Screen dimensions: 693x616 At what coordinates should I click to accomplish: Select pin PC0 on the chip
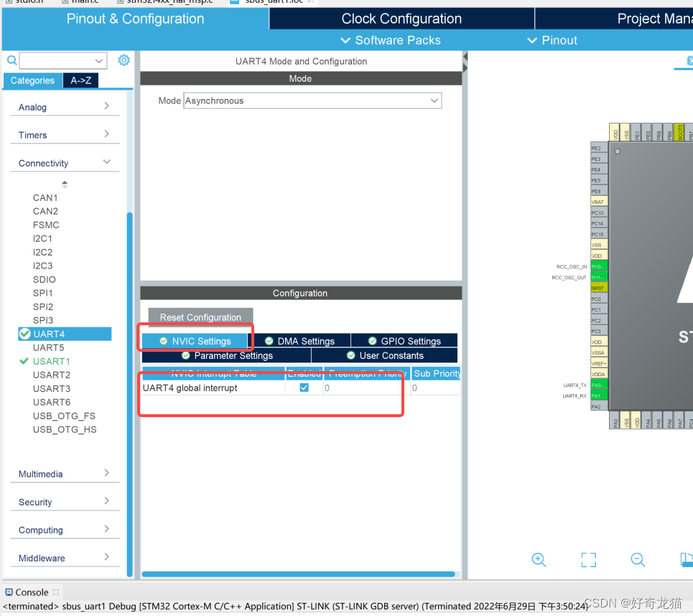coord(599,299)
